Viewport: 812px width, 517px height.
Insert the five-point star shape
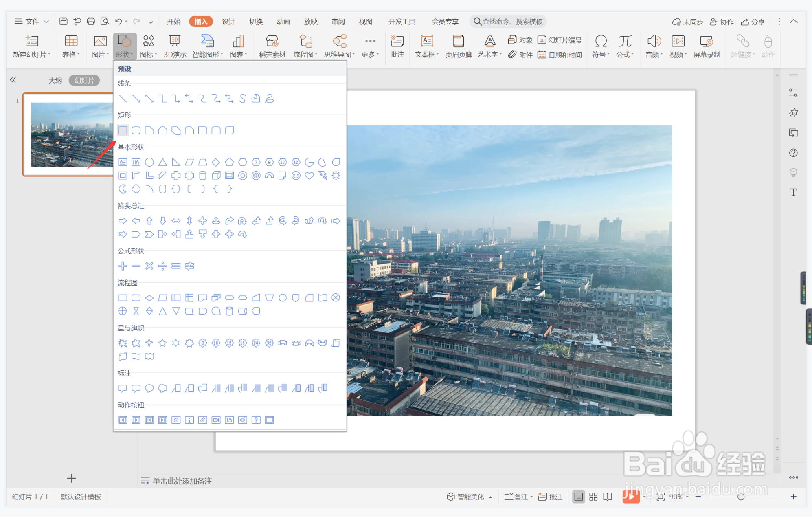pos(162,343)
